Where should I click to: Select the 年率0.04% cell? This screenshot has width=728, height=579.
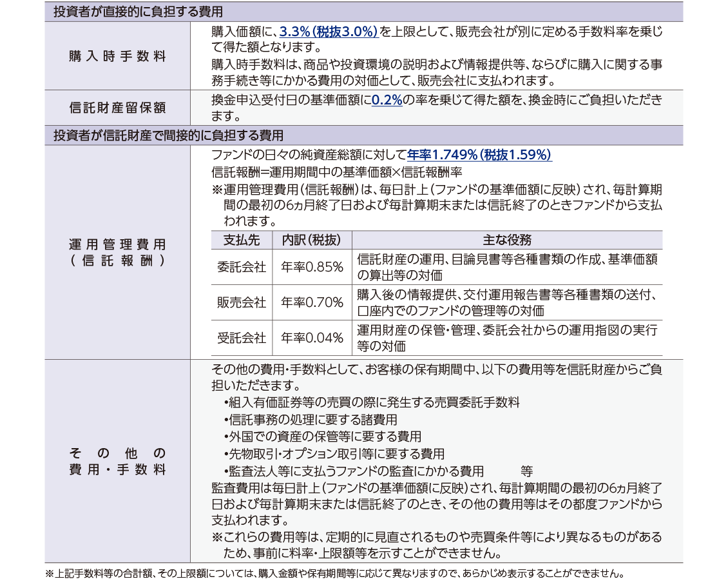click(312, 338)
